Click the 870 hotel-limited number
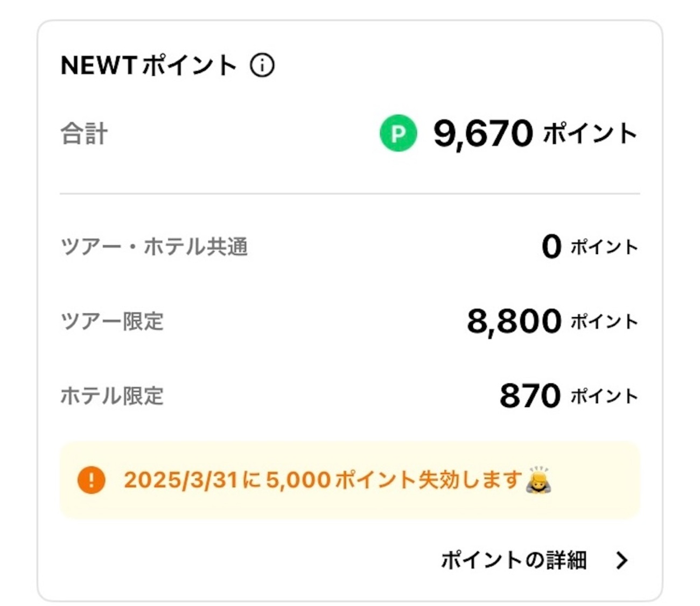 [x=530, y=396]
